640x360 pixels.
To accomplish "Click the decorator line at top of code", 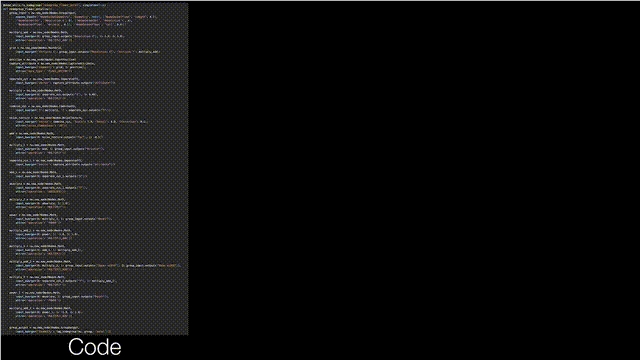I will [x=55, y=5].
